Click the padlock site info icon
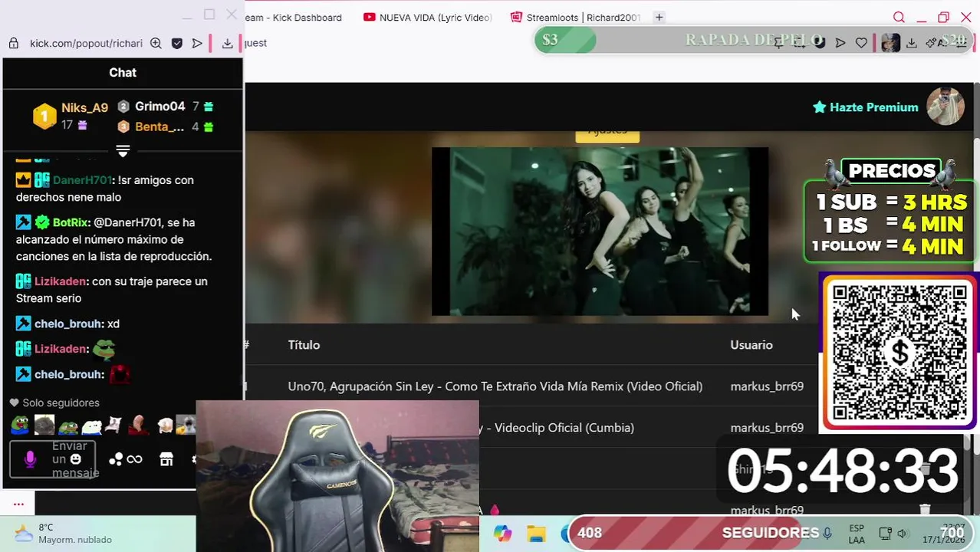 13,44
